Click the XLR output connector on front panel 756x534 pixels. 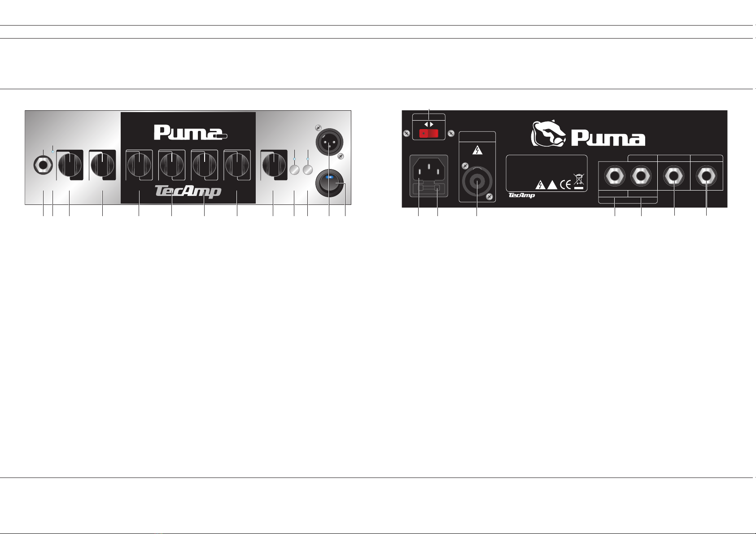coord(329,143)
